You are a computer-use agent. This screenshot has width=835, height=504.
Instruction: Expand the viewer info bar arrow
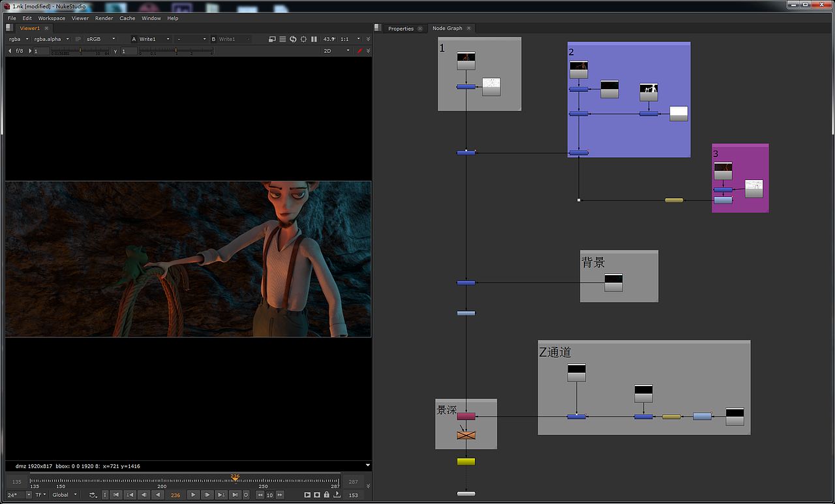pos(368,466)
